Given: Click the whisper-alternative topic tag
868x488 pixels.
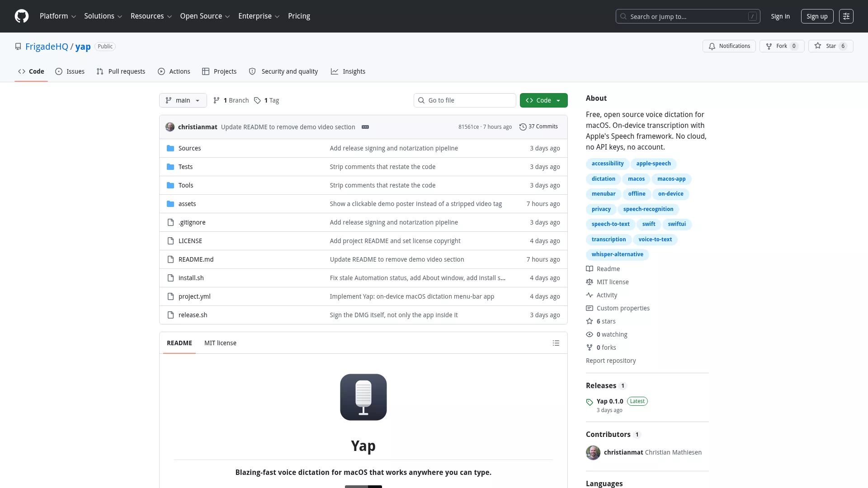Looking at the screenshot, I should coord(618,254).
